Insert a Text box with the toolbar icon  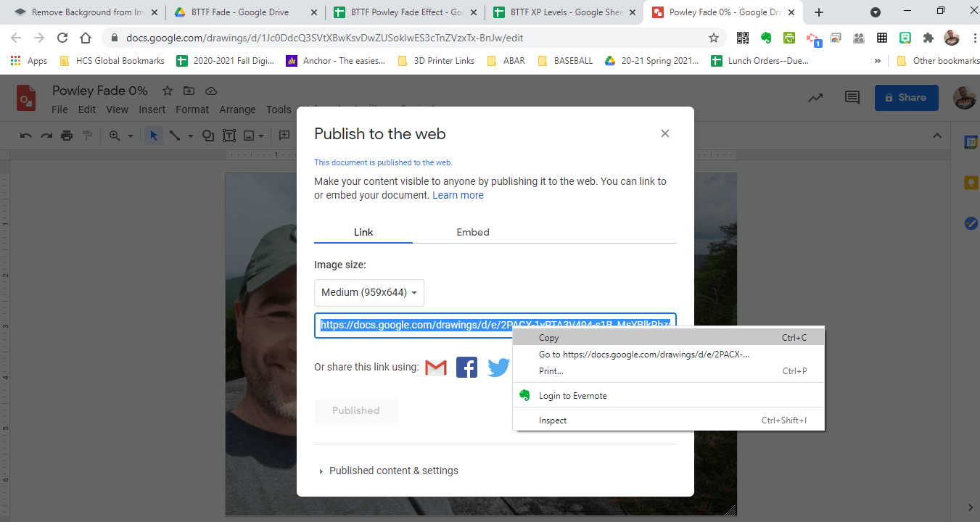[x=228, y=135]
